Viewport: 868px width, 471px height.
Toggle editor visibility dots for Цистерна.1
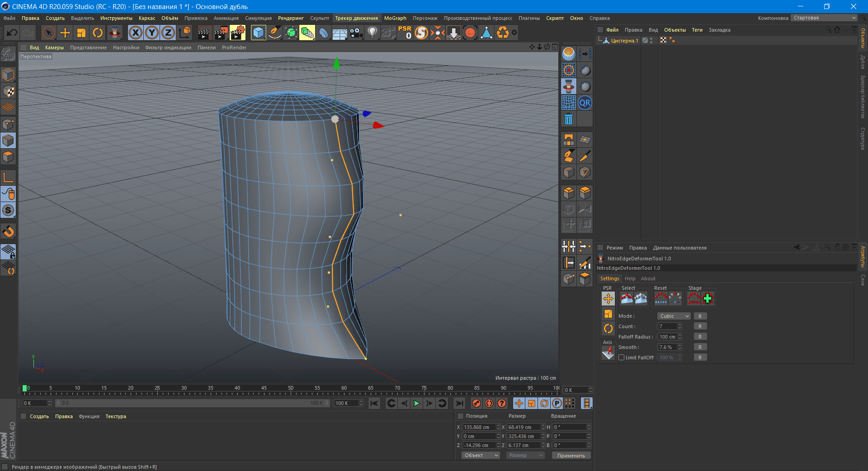point(651,40)
